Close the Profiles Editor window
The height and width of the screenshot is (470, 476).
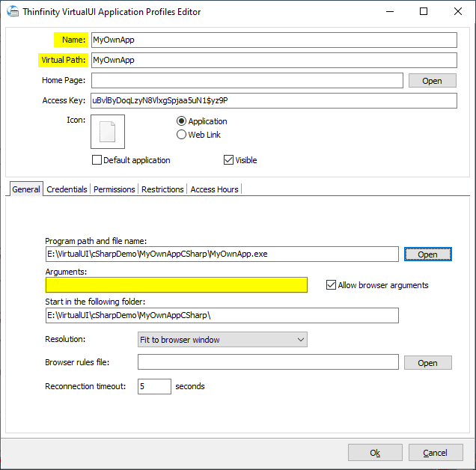(458, 11)
